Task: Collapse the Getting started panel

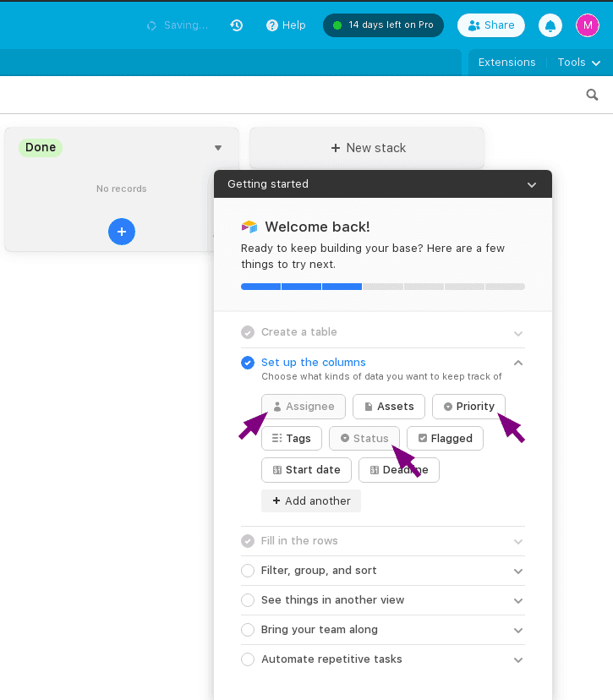Action: (531, 184)
